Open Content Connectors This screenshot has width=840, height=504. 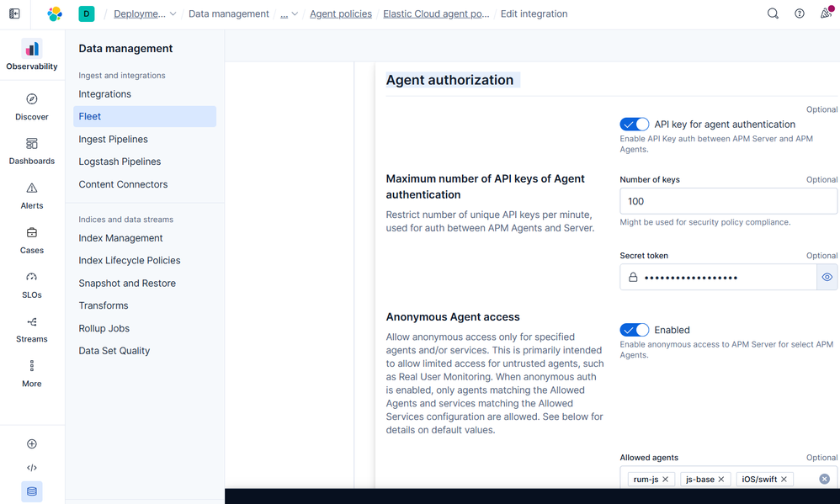tap(123, 184)
